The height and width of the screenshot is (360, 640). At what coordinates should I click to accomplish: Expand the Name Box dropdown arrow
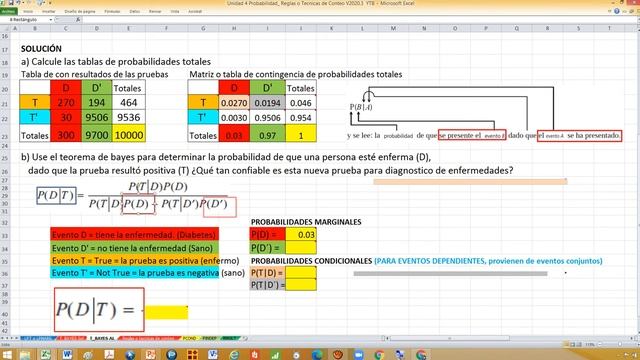pos(51,20)
